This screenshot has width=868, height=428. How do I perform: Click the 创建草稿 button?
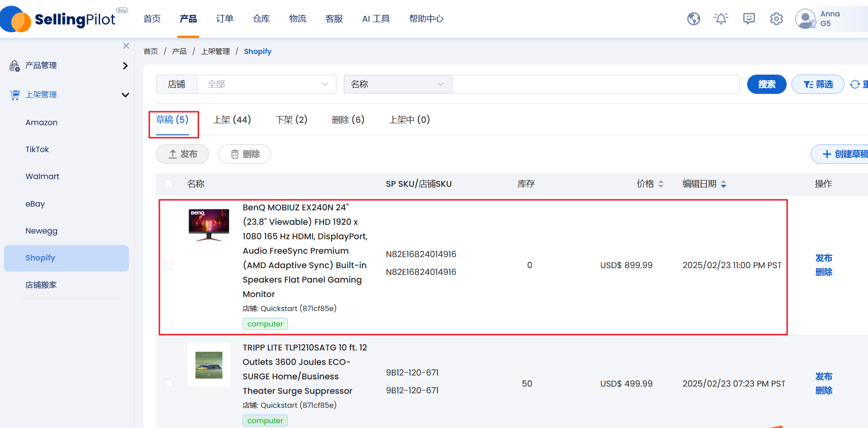(x=840, y=154)
